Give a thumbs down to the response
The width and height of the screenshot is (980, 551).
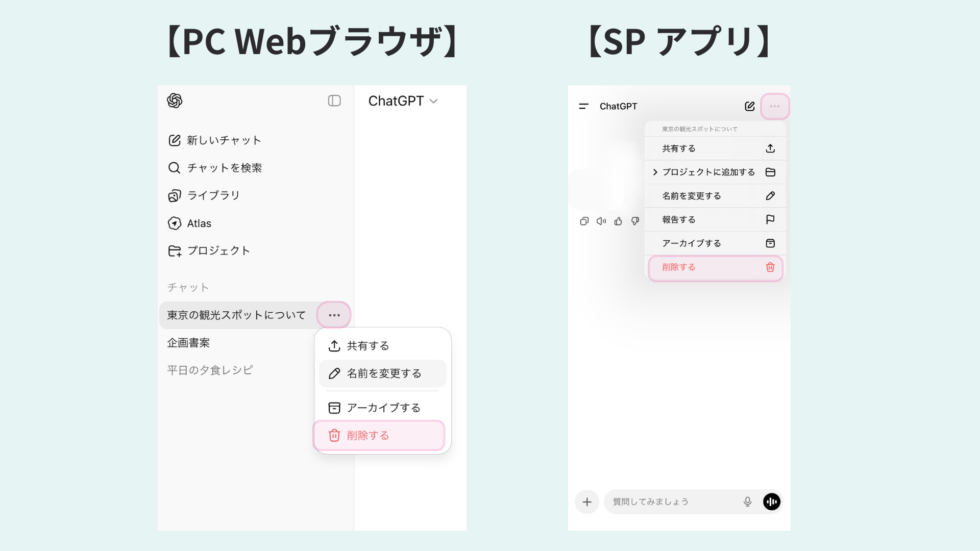[x=634, y=221]
